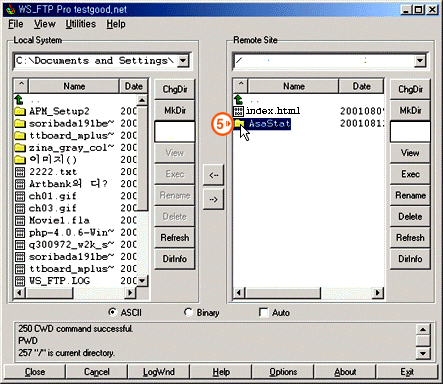Click remote View button
This screenshot has width=443, height=384.
410,153
